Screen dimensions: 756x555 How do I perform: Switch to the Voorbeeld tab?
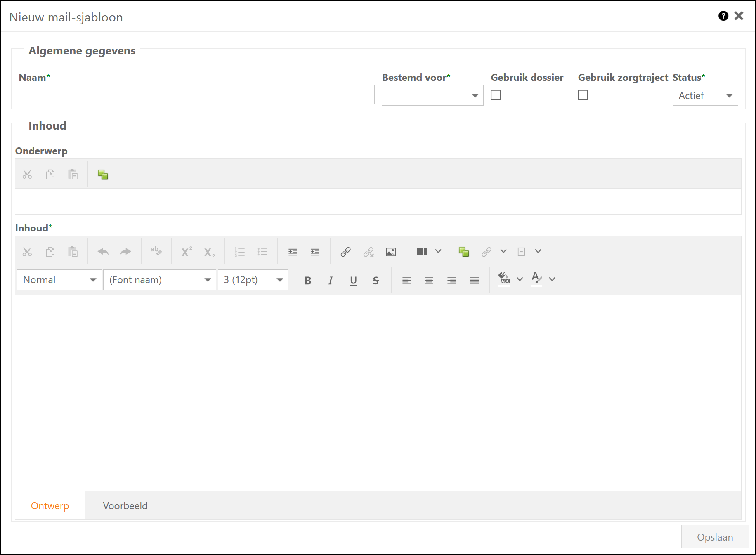(125, 505)
